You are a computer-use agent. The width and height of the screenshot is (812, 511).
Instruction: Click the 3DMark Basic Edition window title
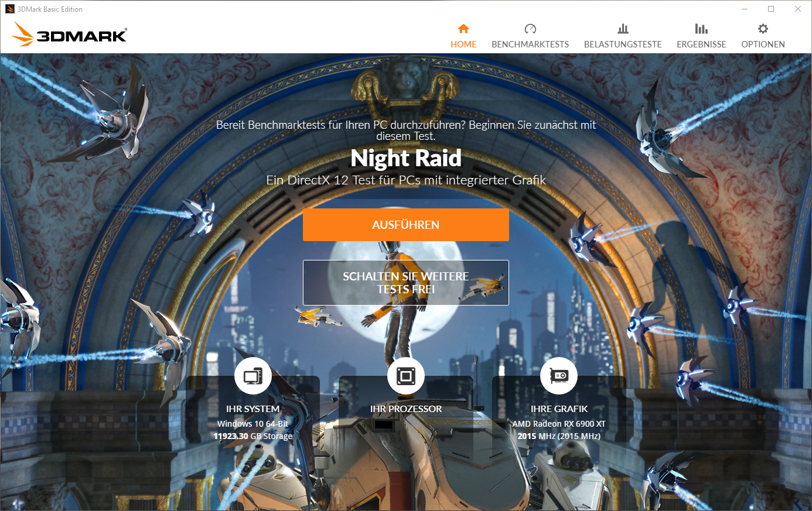(x=50, y=9)
